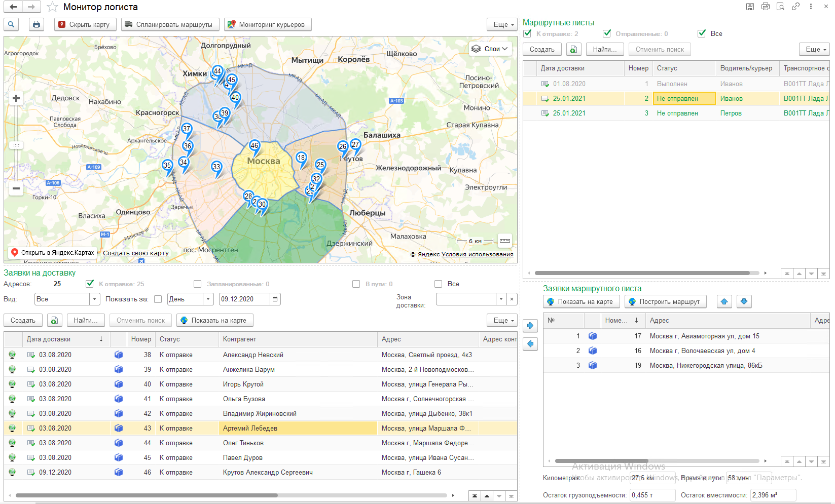835x504 pixels.
Task: Click the printer icon beside search
Action: pos(36,24)
